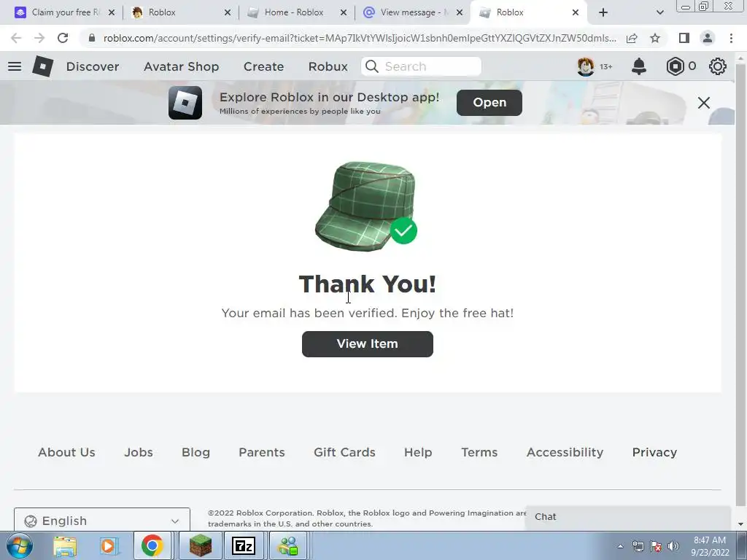Open the notifications bell
This screenshot has width=747, height=560.
tap(639, 66)
